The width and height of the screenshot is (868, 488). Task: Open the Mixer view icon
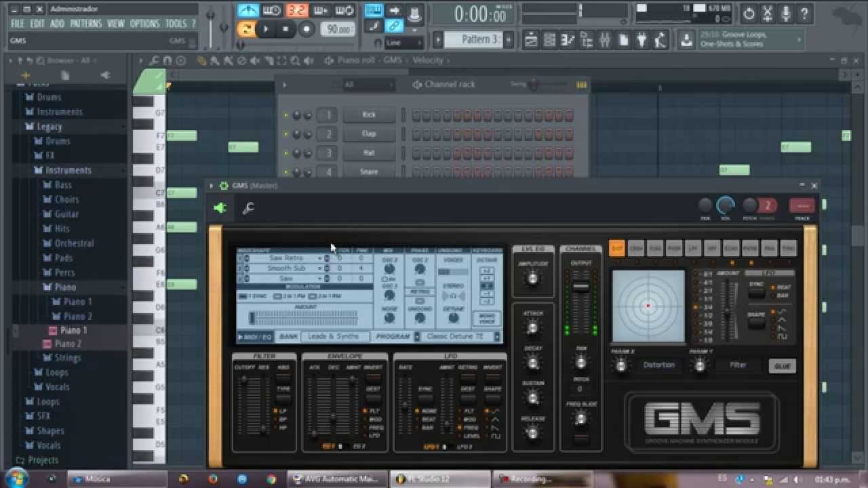click(x=605, y=40)
